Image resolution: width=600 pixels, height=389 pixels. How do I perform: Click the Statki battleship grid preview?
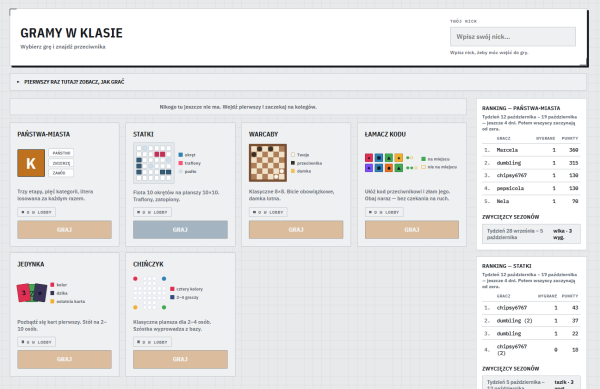tap(154, 163)
